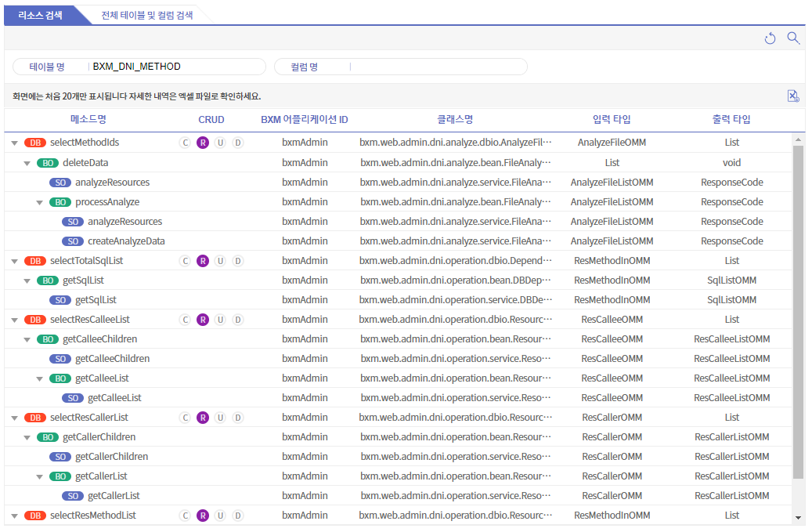Collapse the getCalleeList BO tree node
Screen dimensions: 812x532
[x=39, y=379]
